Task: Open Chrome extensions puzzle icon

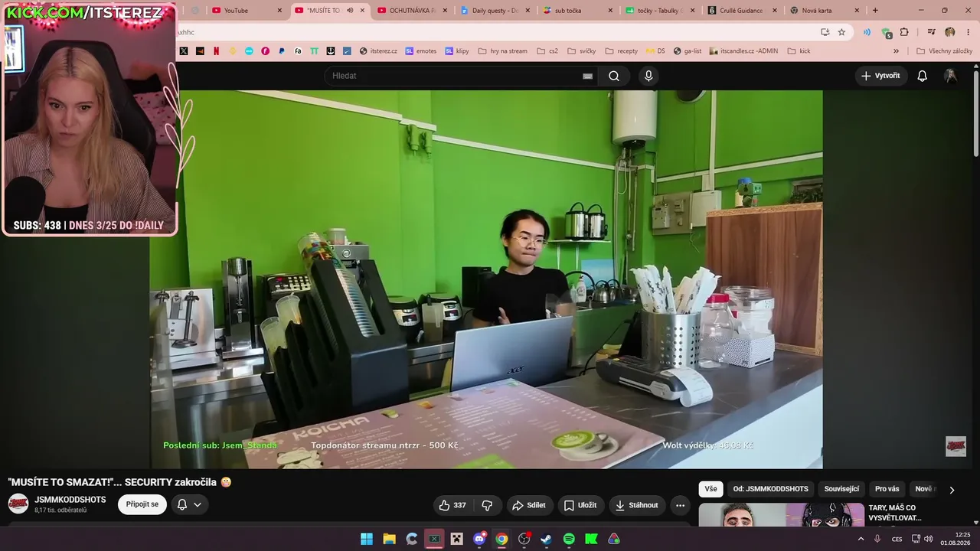Action: [904, 32]
